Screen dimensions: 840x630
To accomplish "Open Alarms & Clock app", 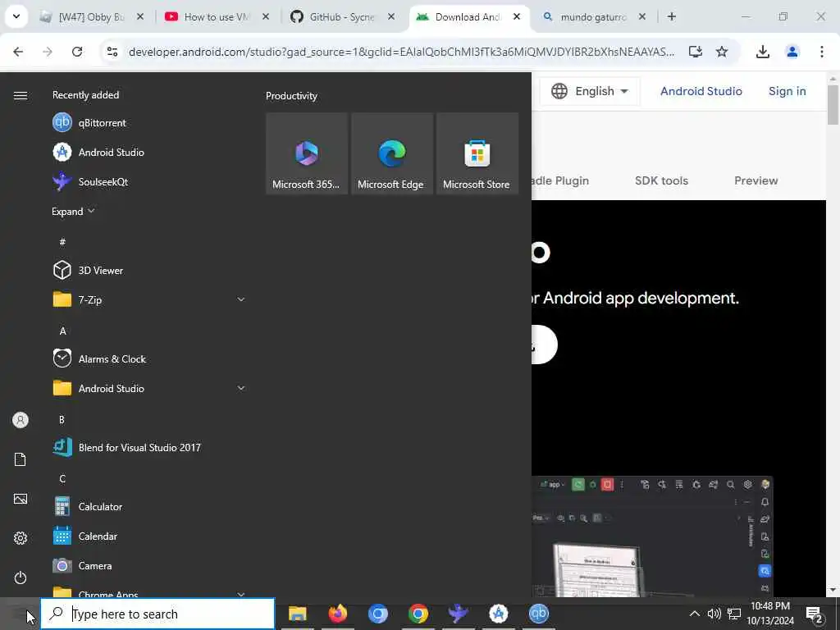I will (x=149, y=359).
